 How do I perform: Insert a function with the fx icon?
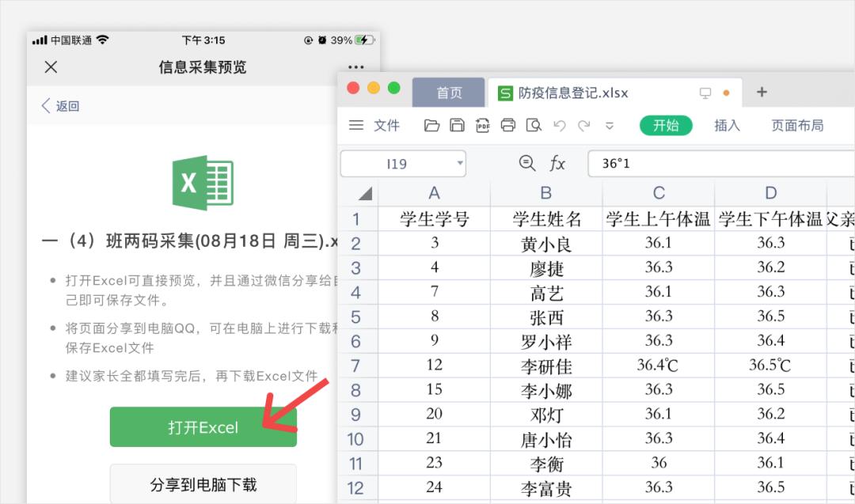coord(557,163)
